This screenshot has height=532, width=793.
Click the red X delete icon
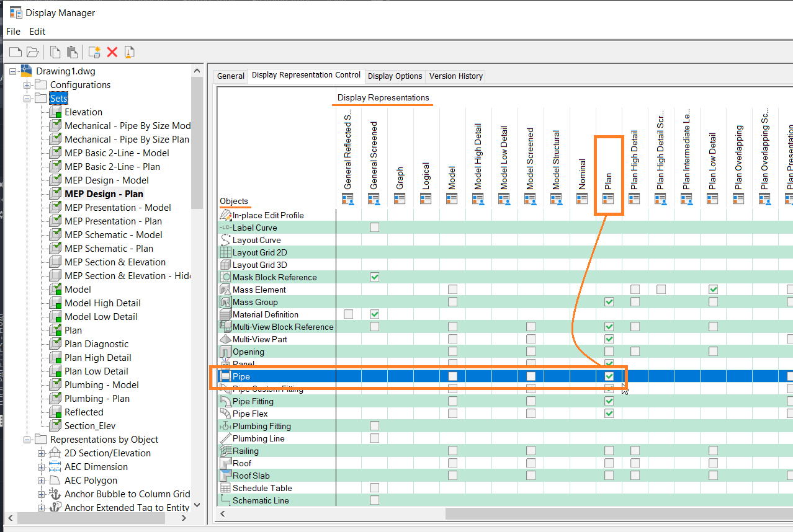112,52
